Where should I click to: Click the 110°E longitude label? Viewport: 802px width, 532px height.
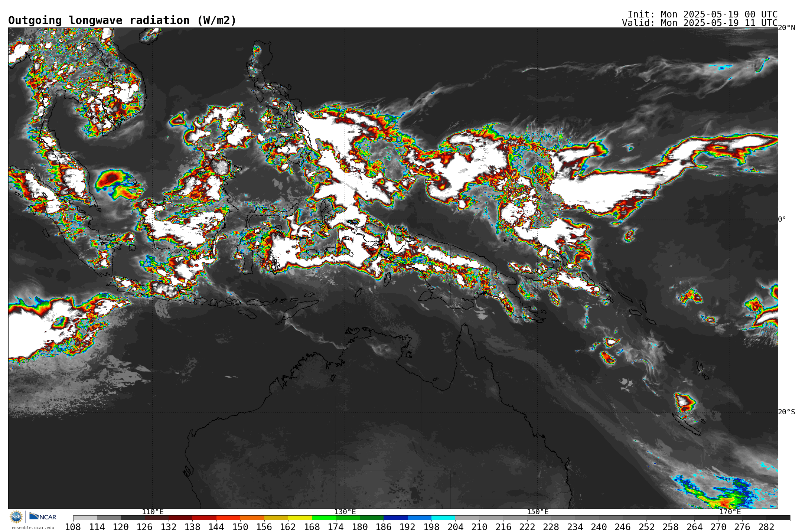153,512
